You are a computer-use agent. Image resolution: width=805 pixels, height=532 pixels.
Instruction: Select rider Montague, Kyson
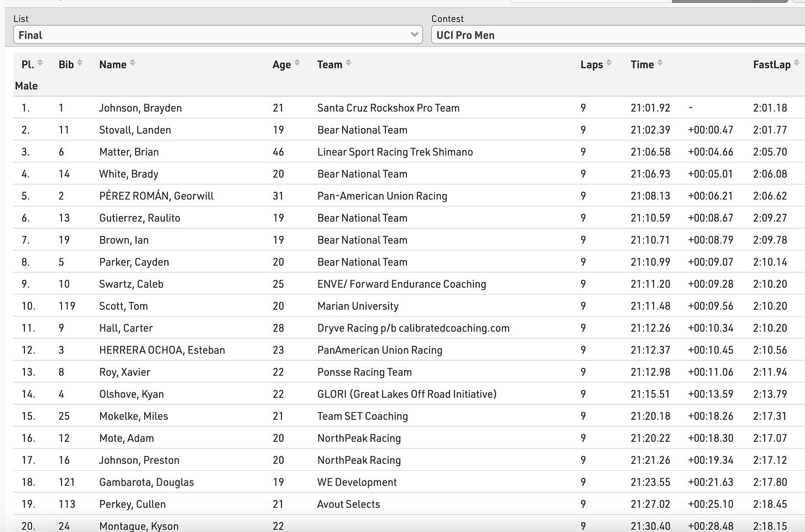tap(139, 526)
